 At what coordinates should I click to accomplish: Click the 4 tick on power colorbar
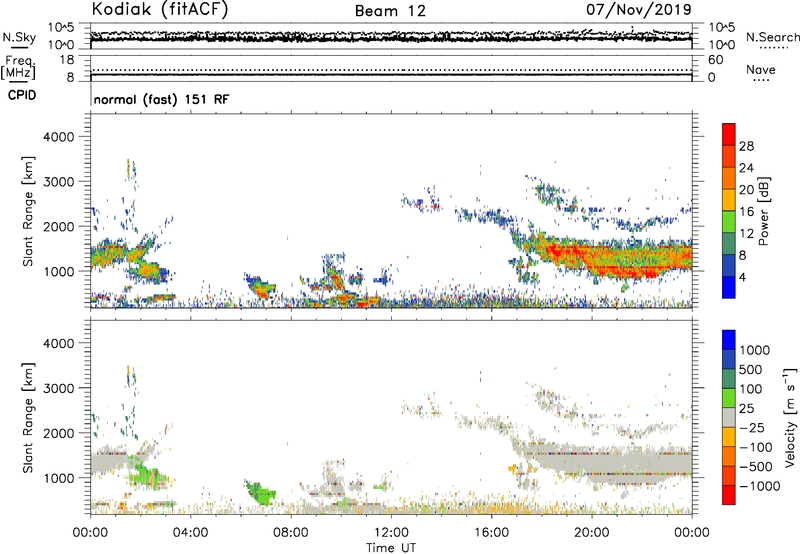coord(743,278)
